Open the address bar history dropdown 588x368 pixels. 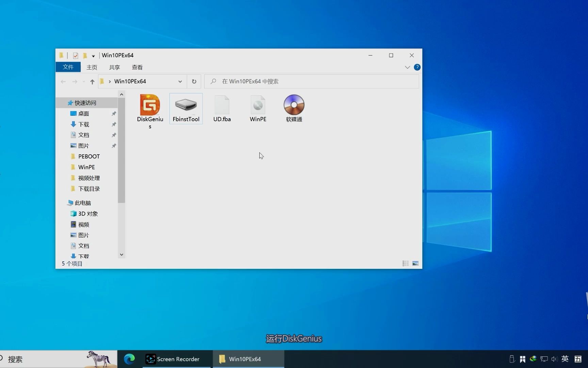tap(180, 81)
